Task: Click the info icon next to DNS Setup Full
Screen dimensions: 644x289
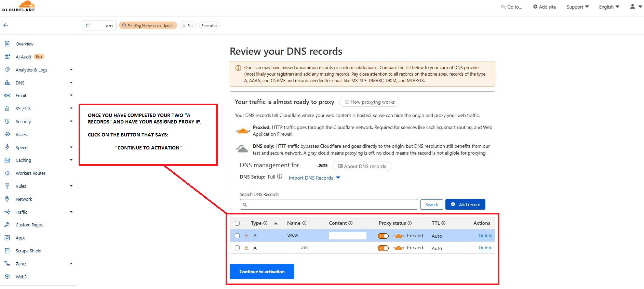Action: pos(280,176)
